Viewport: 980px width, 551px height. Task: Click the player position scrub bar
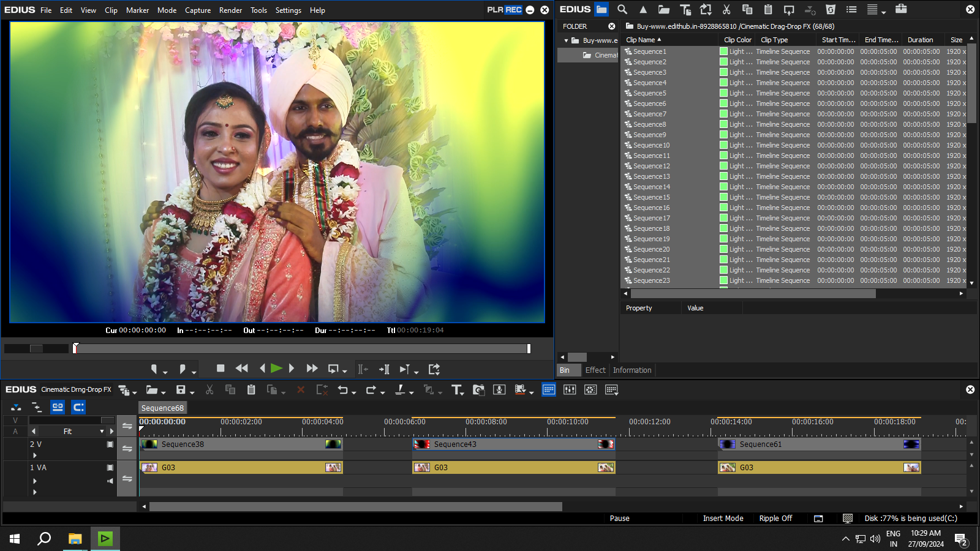click(300, 348)
